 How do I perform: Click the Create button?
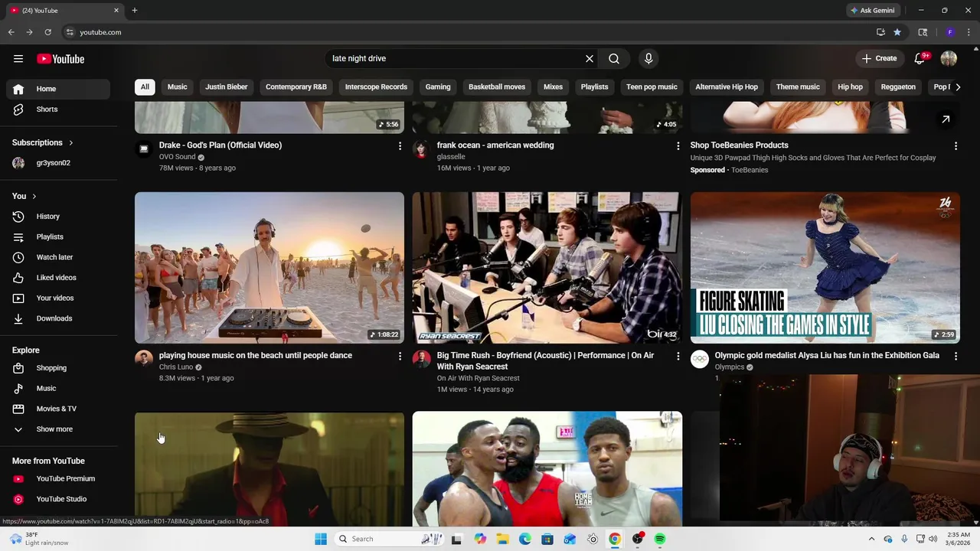[879, 58]
